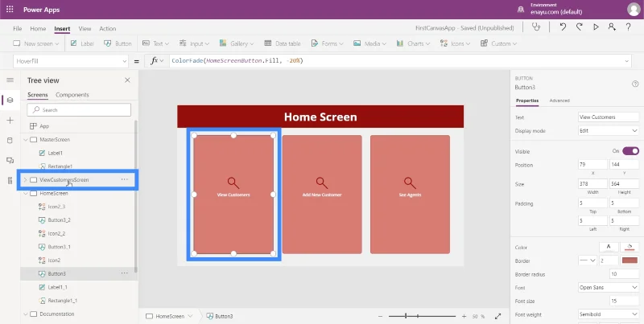The height and width of the screenshot is (324, 644).
Task: Open the fill color picker
Action: pyautogui.click(x=630, y=247)
